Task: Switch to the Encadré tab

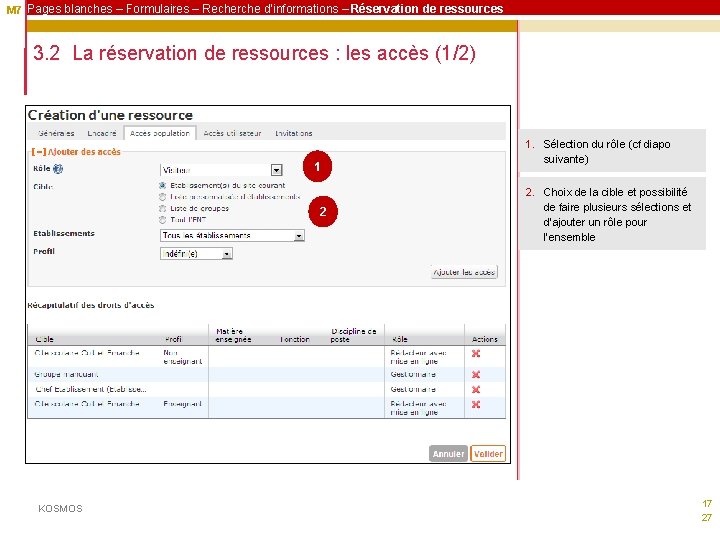Action: click(x=102, y=133)
